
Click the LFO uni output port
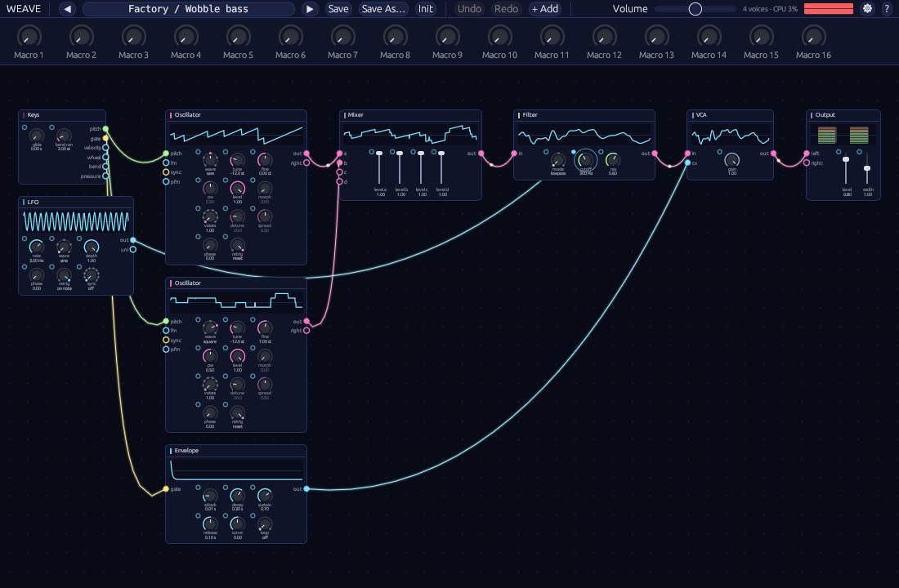pos(133,250)
